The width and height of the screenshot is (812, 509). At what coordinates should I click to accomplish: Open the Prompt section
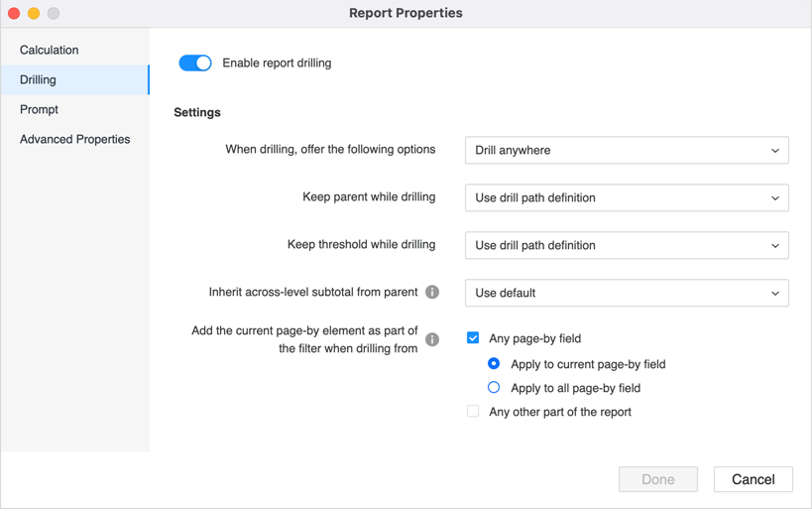(40, 109)
